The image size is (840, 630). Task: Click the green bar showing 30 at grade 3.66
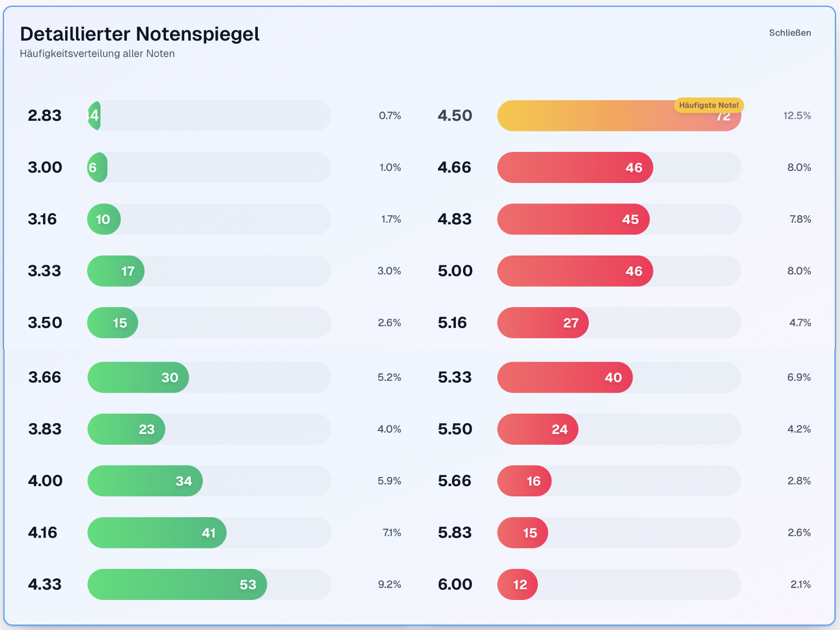[x=138, y=377]
